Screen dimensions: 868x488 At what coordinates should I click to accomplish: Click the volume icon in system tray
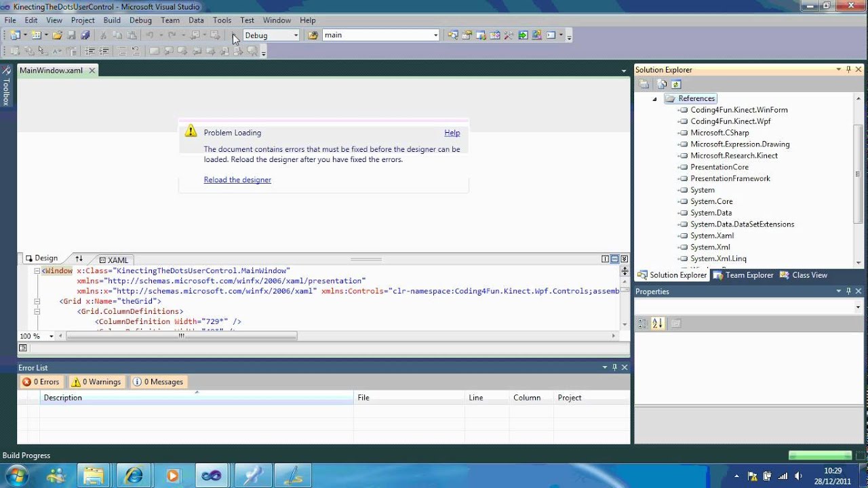point(798,476)
